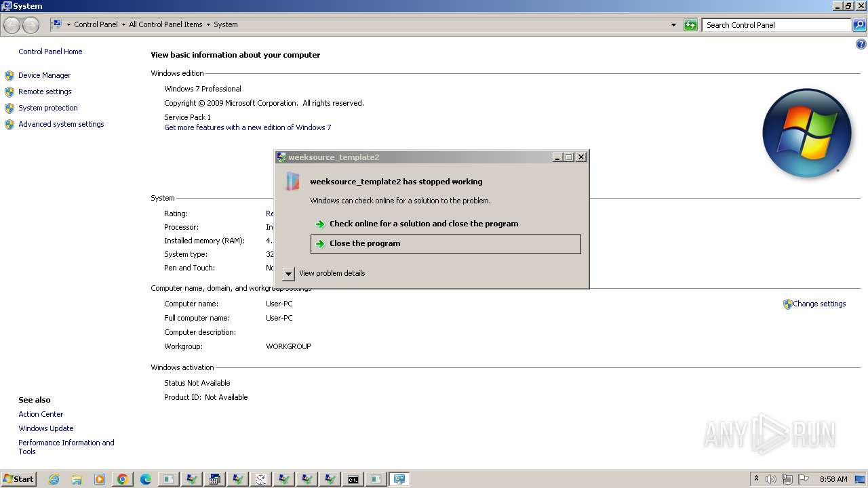The image size is (868, 488).
Task: Click the Service Pack 1 text
Action: click(187, 117)
